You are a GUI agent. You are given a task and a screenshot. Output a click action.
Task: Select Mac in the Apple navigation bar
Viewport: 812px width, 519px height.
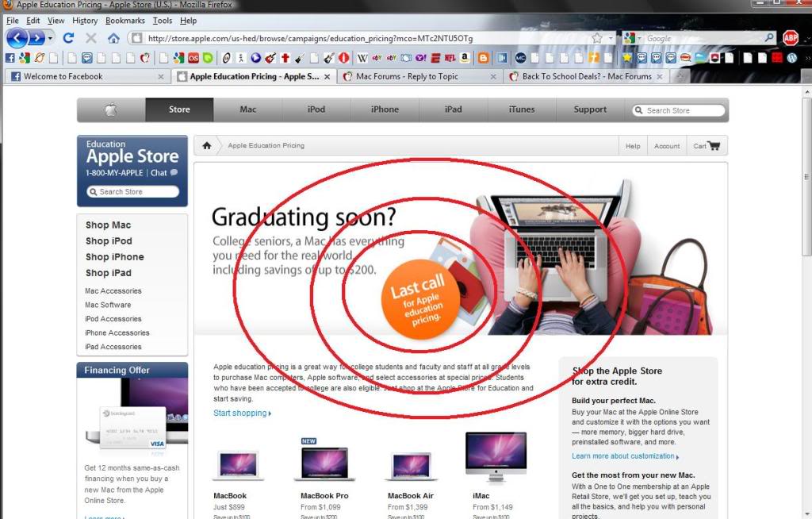coord(247,110)
